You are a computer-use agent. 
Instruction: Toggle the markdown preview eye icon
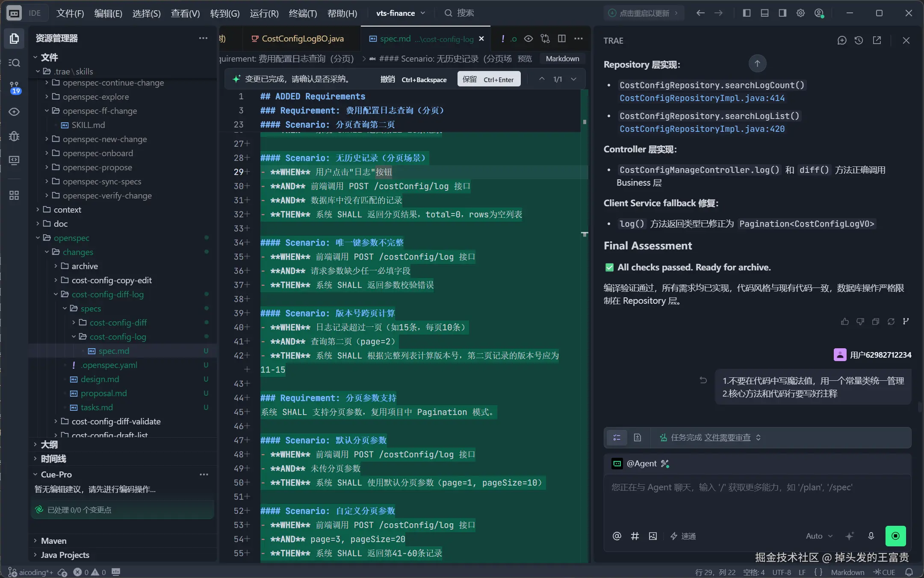528,39
